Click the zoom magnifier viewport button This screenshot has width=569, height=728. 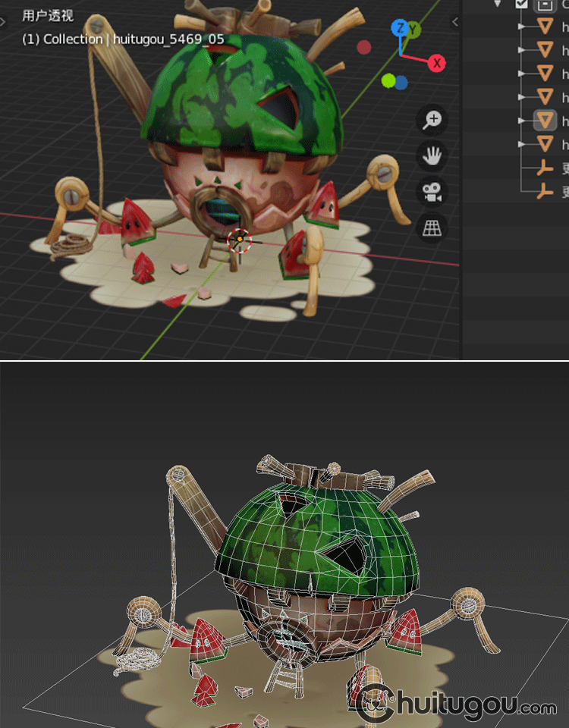click(x=432, y=120)
